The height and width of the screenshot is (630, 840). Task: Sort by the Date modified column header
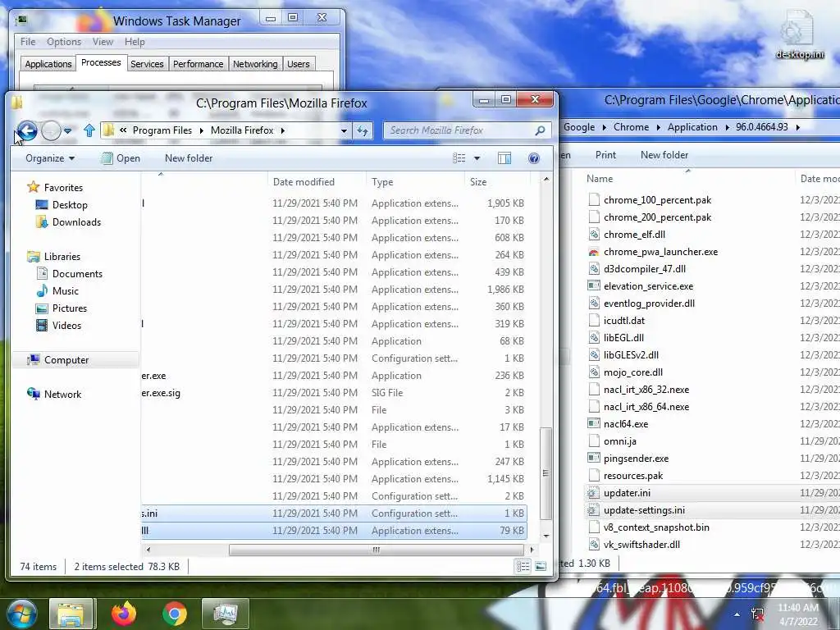(x=317, y=181)
